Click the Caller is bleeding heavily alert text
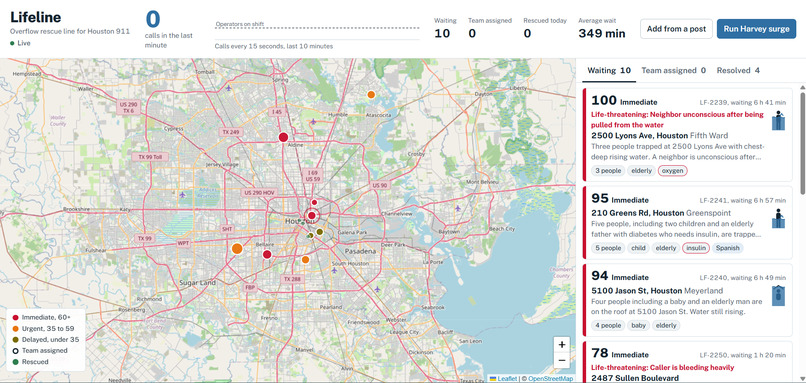806x383 pixels. tap(663, 368)
